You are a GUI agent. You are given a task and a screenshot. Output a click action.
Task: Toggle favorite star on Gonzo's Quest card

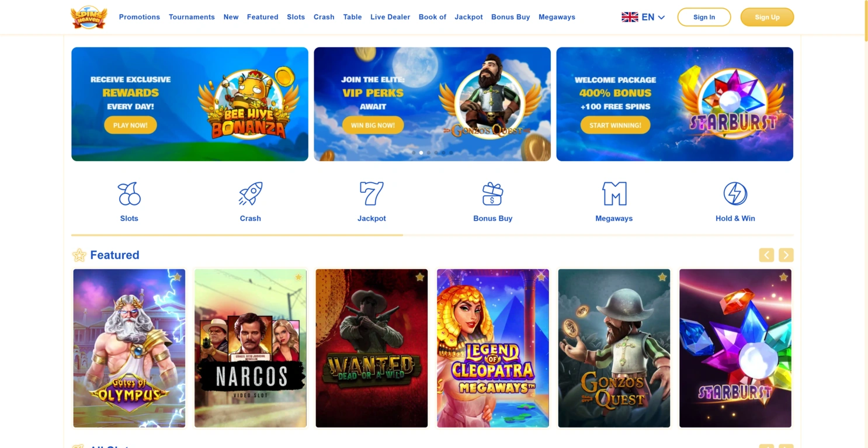pyautogui.click(x=662, y=277)
